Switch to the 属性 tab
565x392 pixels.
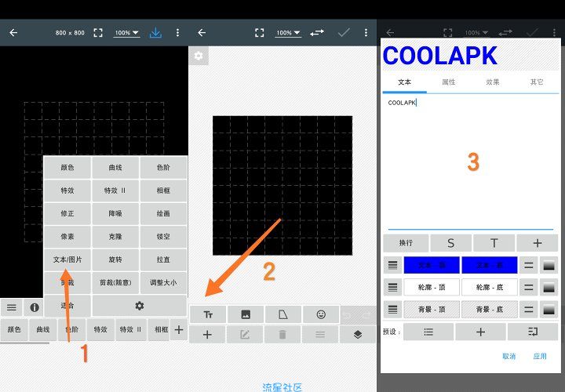click(449, 82)
